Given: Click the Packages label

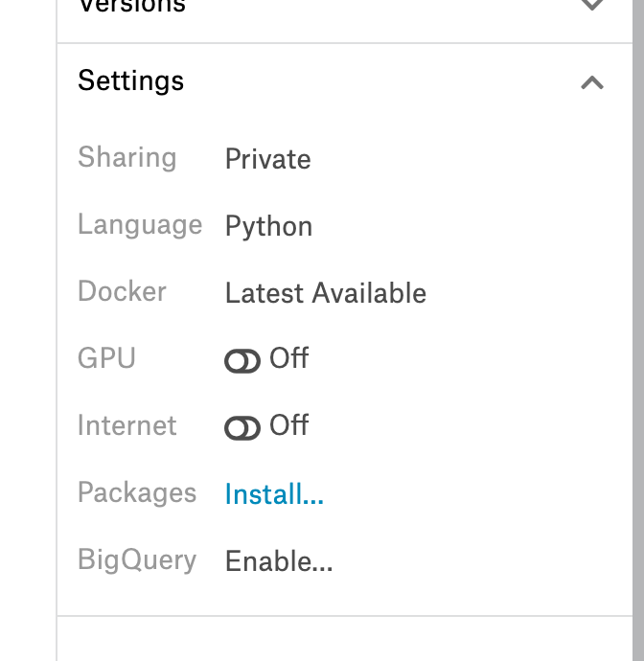Looking at the screenshot, I should 137,492.
